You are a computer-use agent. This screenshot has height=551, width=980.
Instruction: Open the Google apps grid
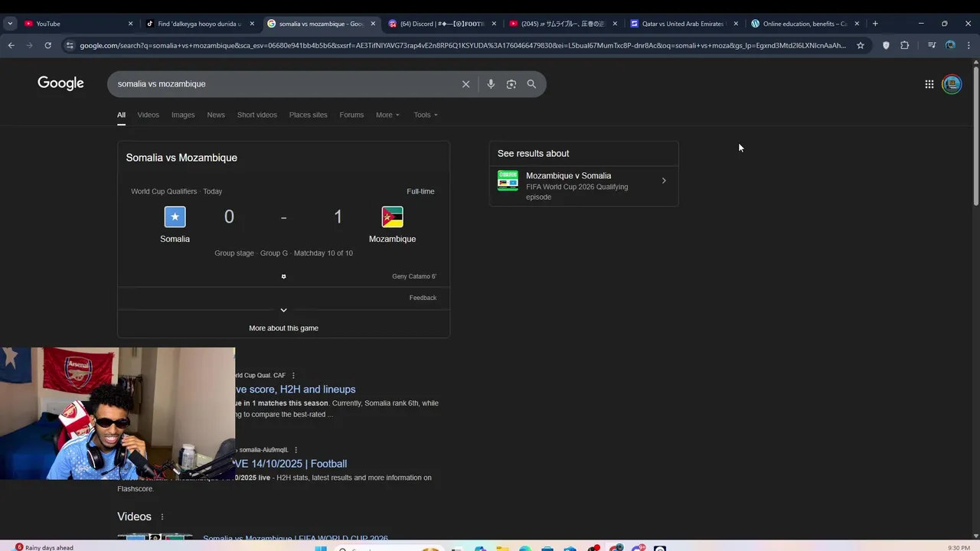point(929,84)
